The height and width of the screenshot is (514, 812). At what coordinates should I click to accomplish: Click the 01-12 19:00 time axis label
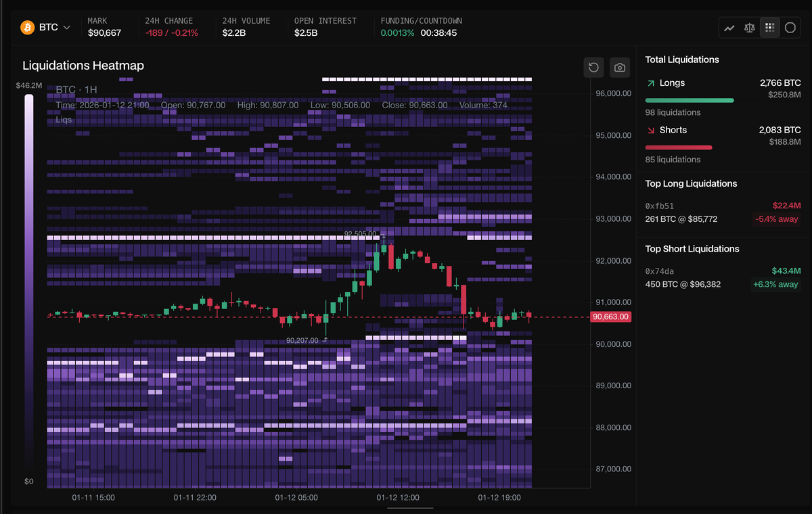[499, 497]
